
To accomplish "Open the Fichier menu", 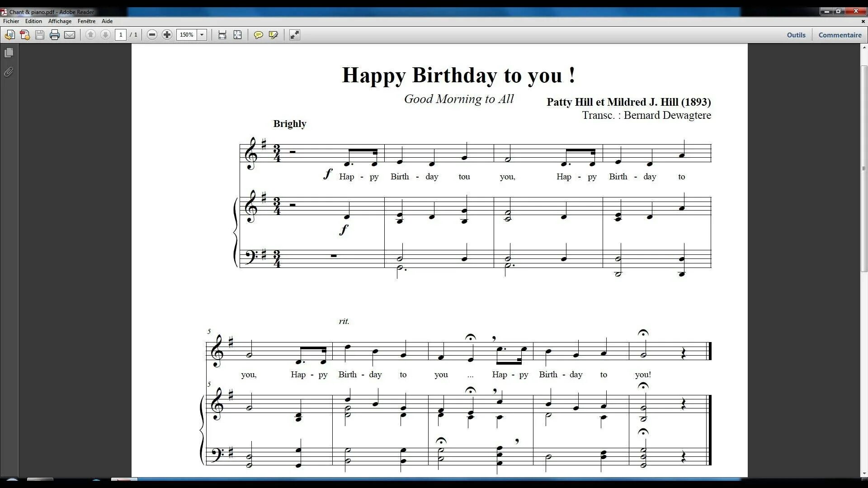I will [11, 21].
